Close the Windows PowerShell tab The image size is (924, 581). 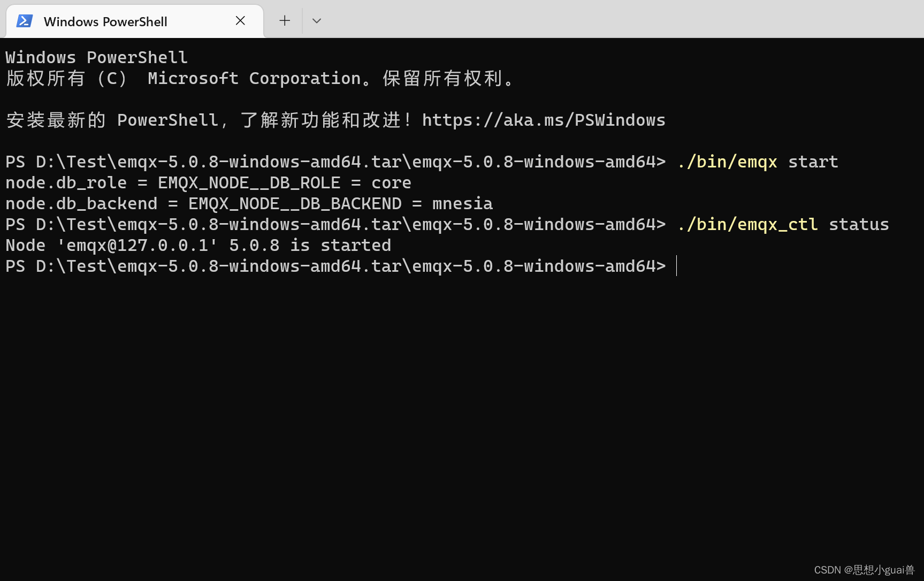pyautogui.click(x=240, y=20)
